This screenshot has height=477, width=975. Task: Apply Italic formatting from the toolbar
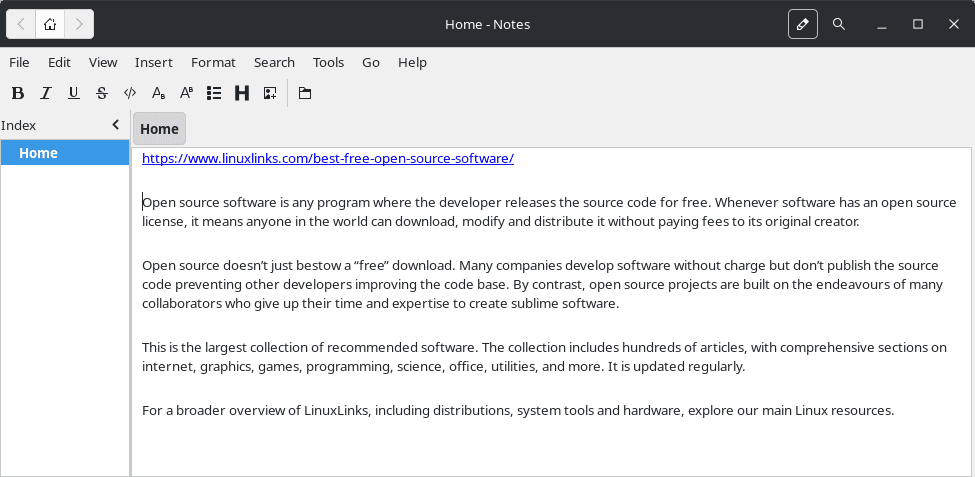pyautogui.click(x=45, y=93)
